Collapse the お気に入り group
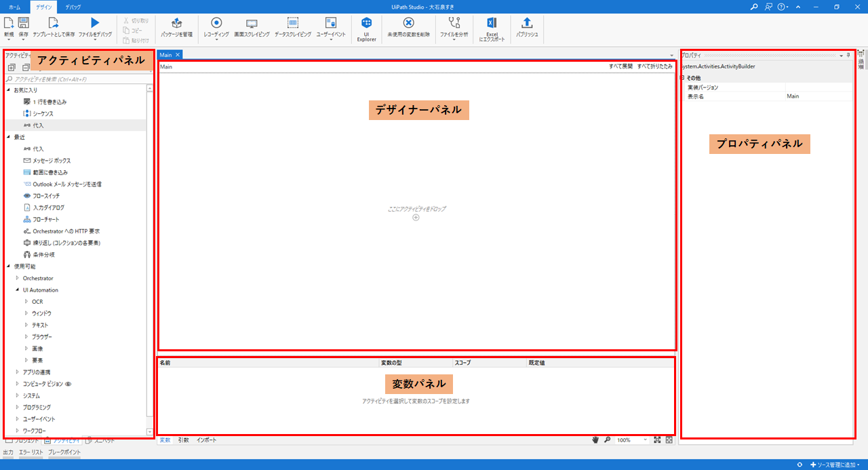 pos(8,90)
